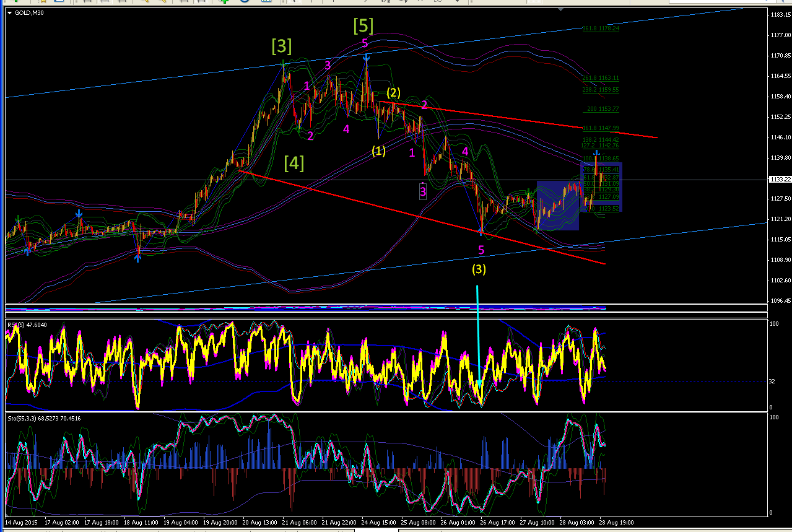Select the blue up arrow at 18 Aug low
The image size is (792, 532).
[x=137, y=257]
